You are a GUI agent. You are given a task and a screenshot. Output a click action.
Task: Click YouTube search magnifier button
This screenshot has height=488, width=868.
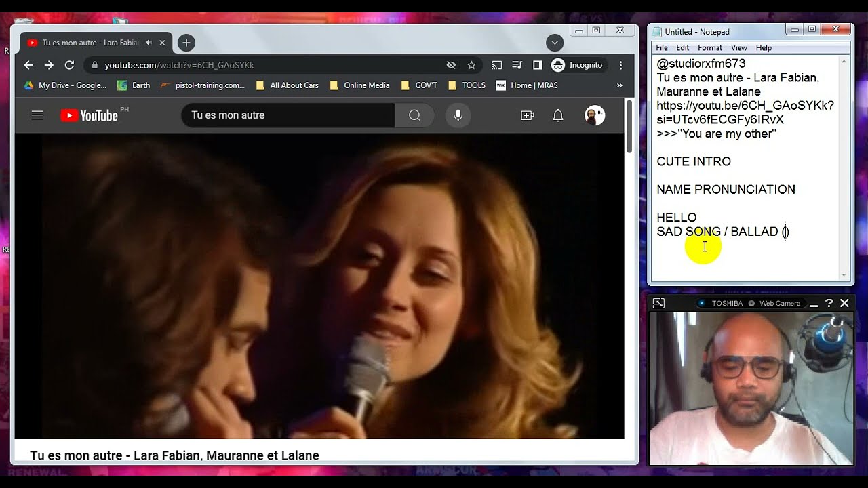pyautogui.click(x=414, y=115)
